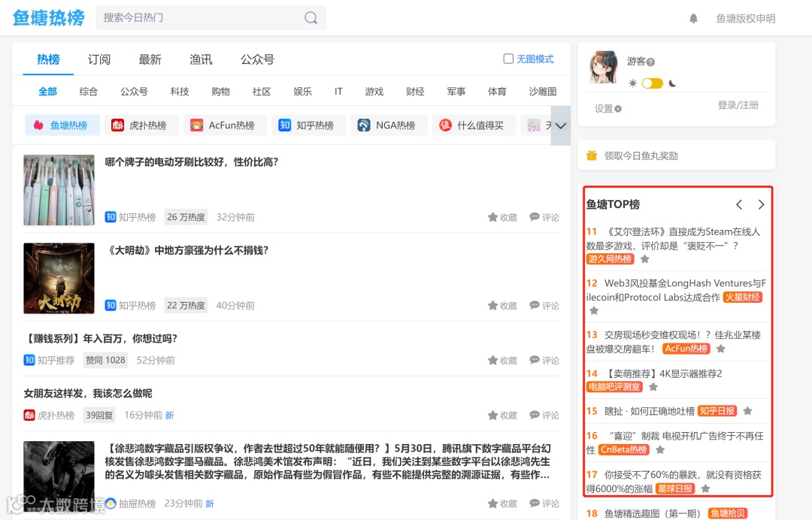812x520 pixels.
Task: Open comments on the 女朋友这样发 post
Action: (x=544, y=415)
